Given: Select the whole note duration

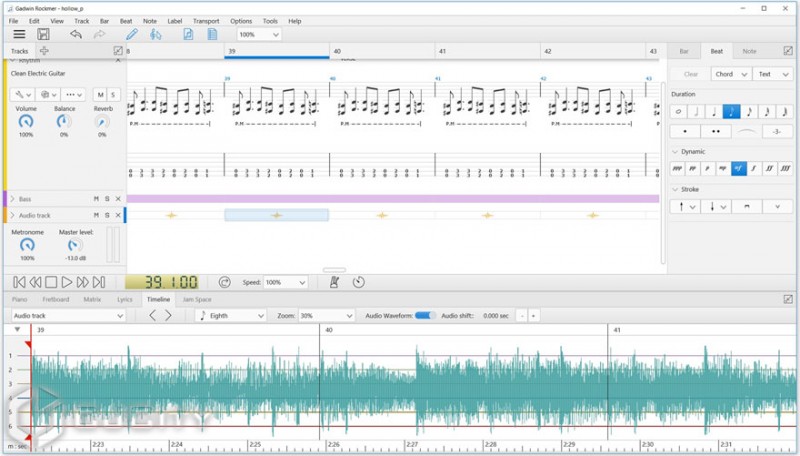Looking at the screenshot, I should coord(680,111).
